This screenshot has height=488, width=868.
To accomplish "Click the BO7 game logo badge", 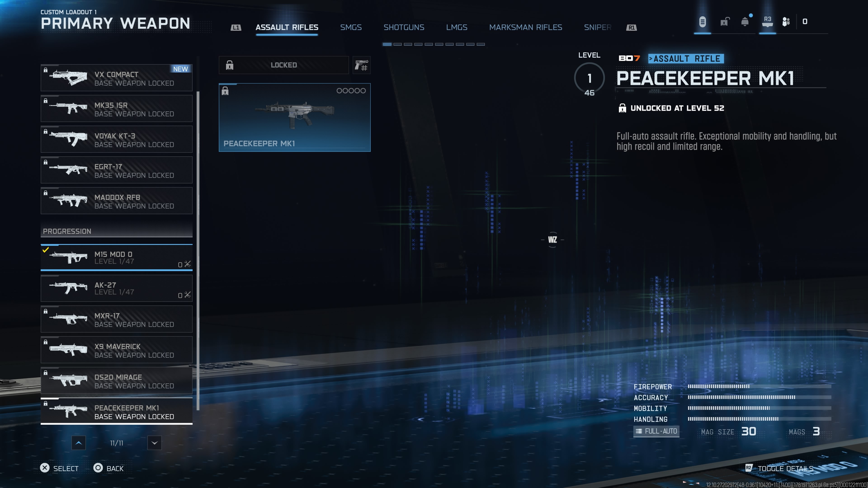I will click(x=629, y=59).
